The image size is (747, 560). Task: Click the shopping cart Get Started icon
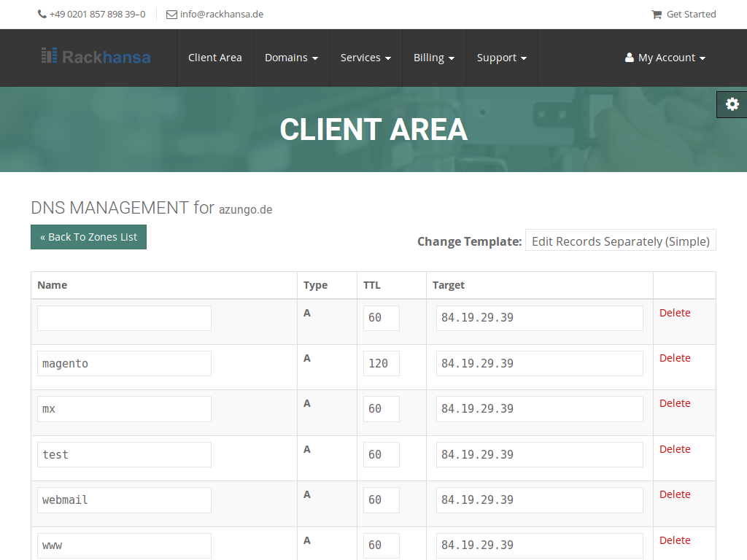657,14
